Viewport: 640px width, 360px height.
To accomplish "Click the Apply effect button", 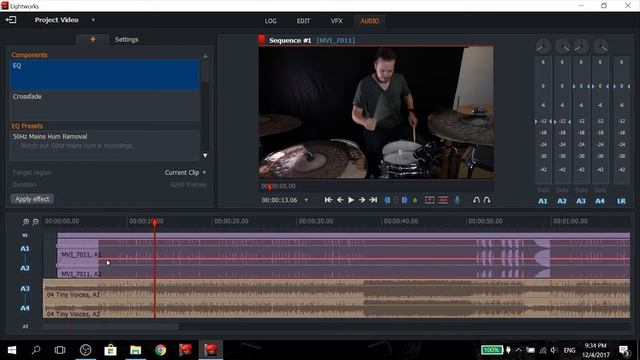I will point(32,199).
